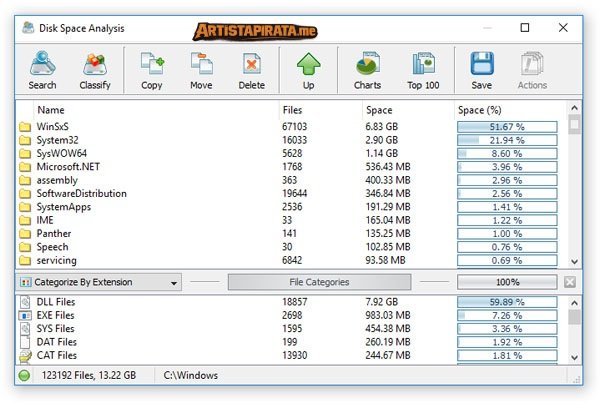600x403 pixels.
Task: Select the WinSxS folder icon
Action: coord(25,127)
